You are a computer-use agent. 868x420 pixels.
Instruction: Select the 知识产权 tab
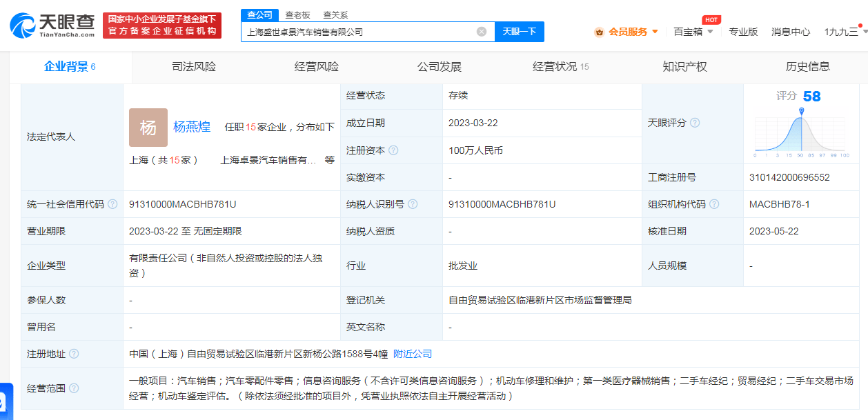[685, 67]
